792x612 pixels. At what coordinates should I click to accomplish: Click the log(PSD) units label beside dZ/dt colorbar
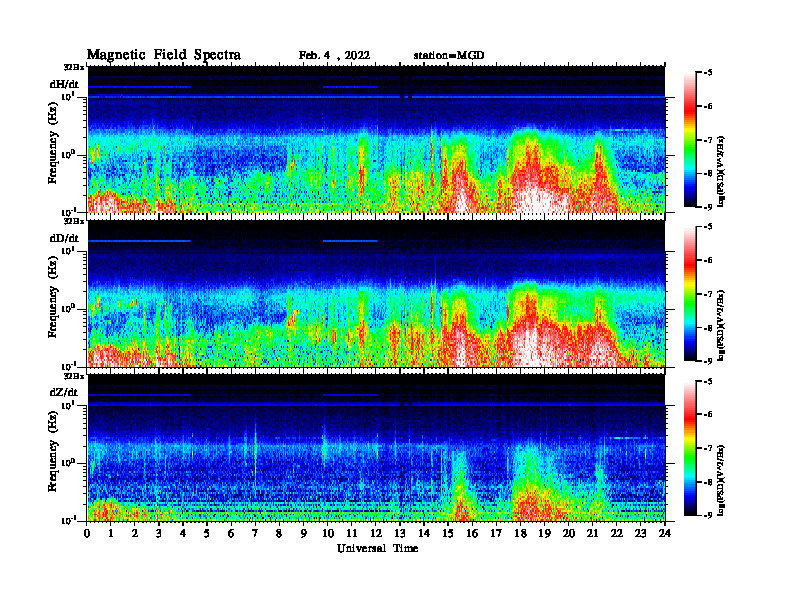[721, 480]
